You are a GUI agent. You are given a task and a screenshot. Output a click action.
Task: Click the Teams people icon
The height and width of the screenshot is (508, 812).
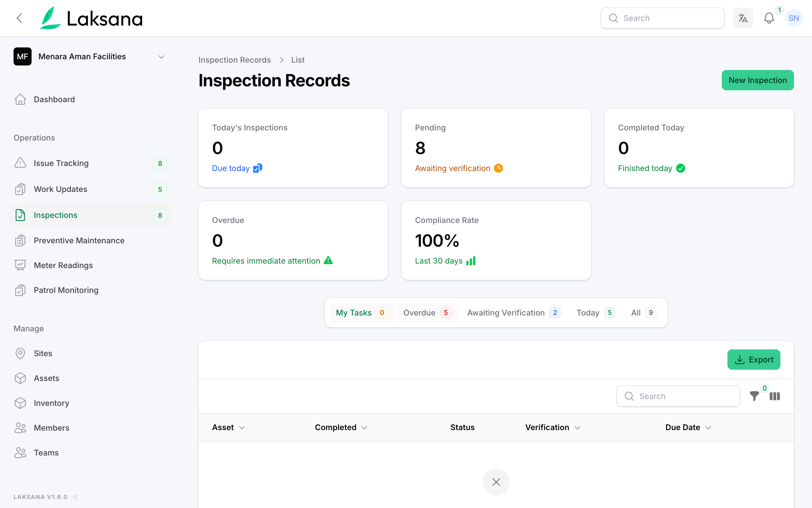point(20,453)
